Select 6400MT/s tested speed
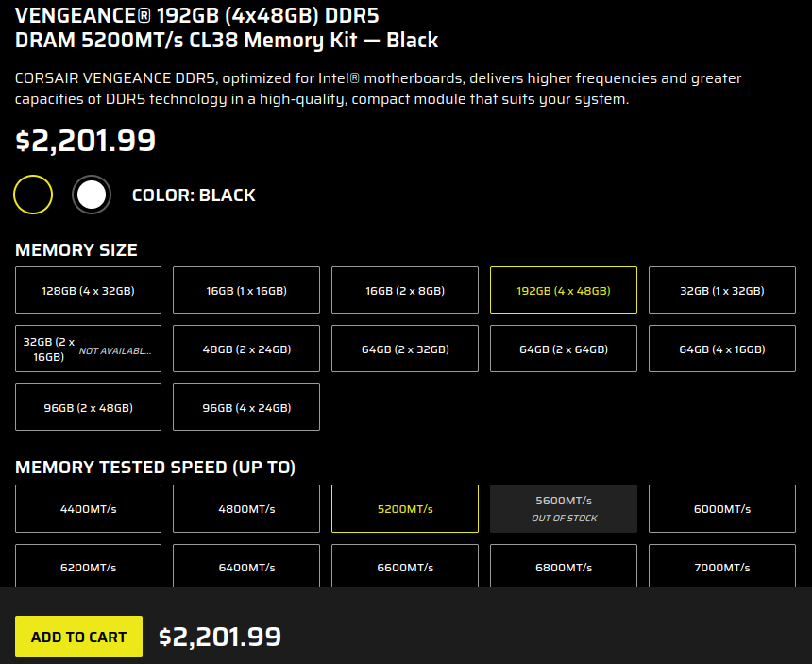The image size is (812, 664). point(246,568)
